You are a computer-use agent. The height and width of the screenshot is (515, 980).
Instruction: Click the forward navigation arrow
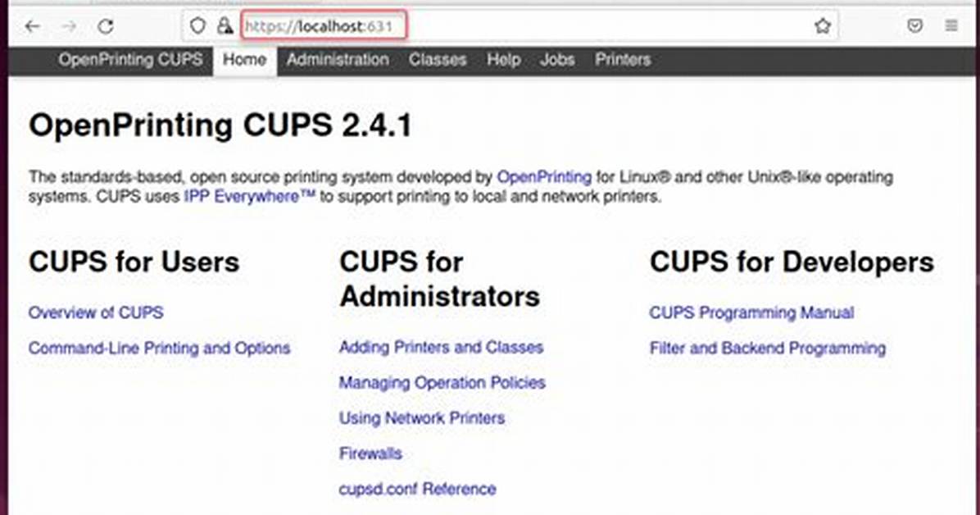[70, 26]
